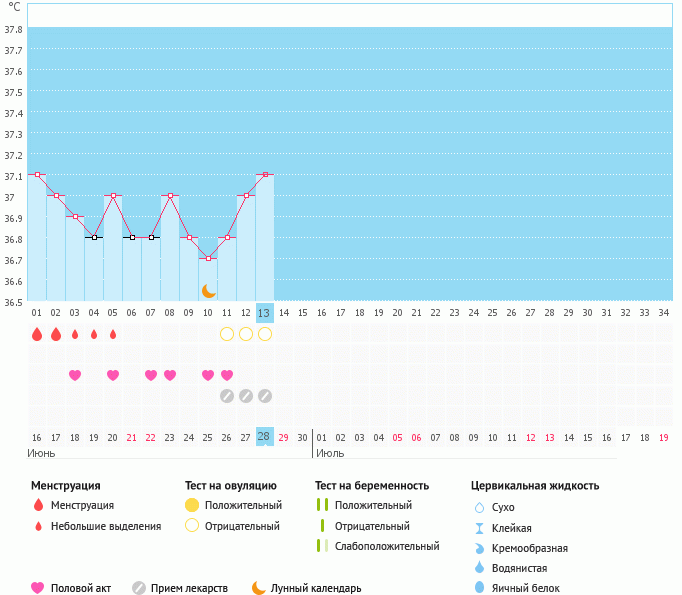Click the Отрицательный empty circle ovulation legend icon
682x595 pixels.
tap(192, 525)
